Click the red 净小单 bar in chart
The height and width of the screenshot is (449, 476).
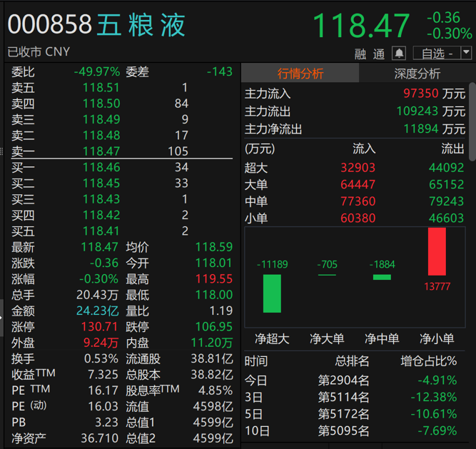(437, 251)
